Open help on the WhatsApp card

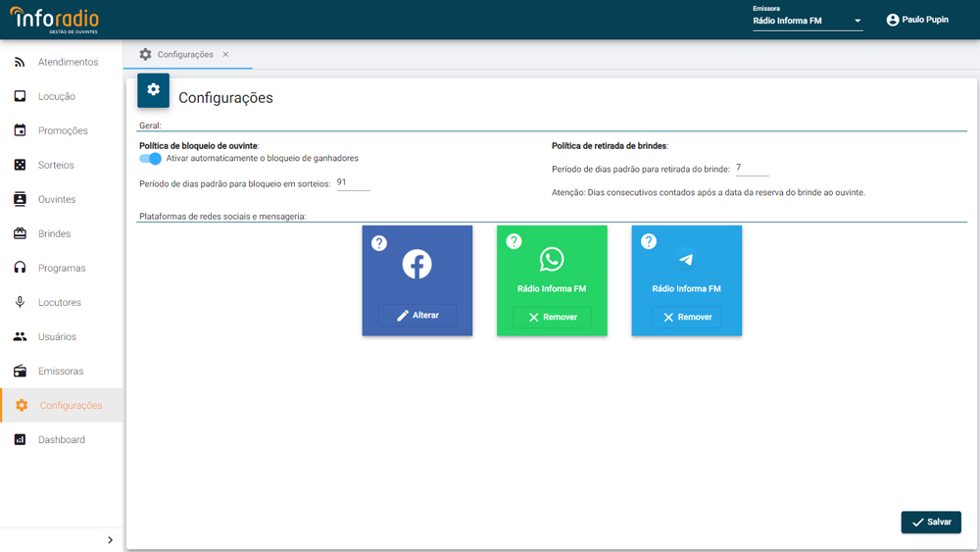(x=514, y=241)
